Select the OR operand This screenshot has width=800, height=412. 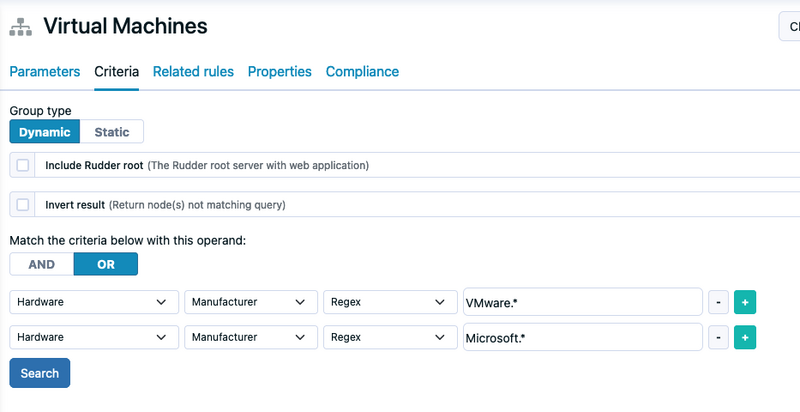click(106, 264)
